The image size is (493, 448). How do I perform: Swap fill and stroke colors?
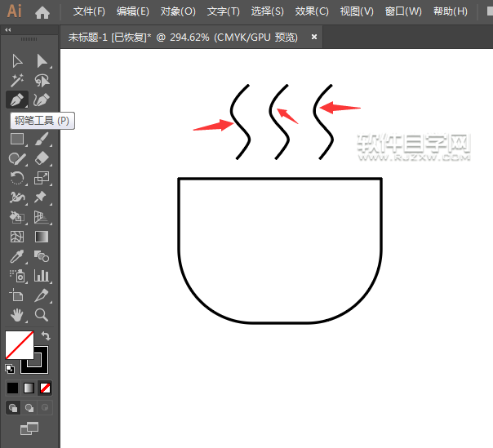click(47, 335)
